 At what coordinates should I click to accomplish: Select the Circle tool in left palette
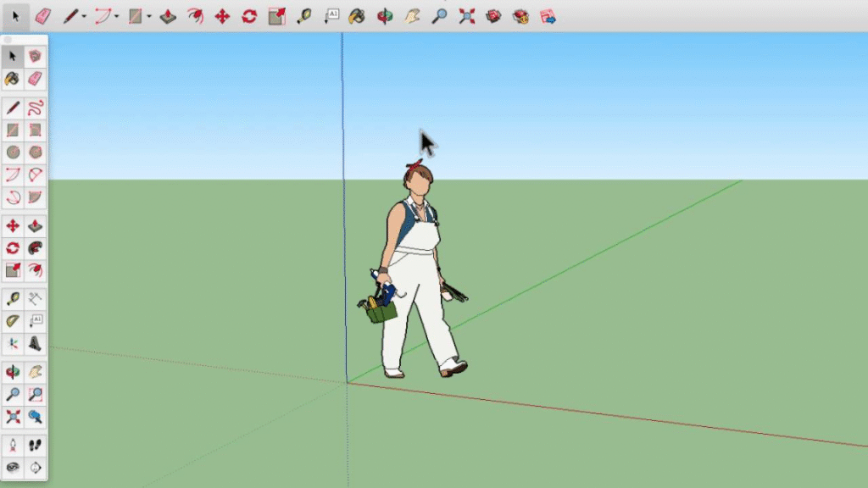coord(13,152)
